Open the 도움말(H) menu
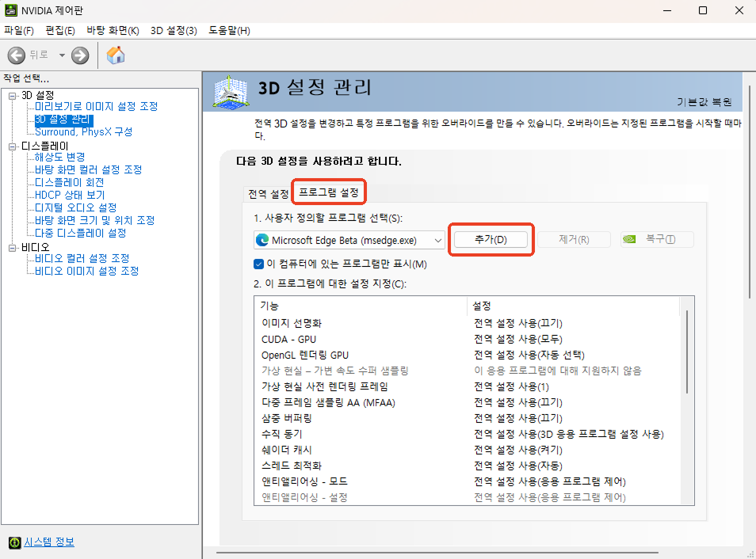 (229, 31)
